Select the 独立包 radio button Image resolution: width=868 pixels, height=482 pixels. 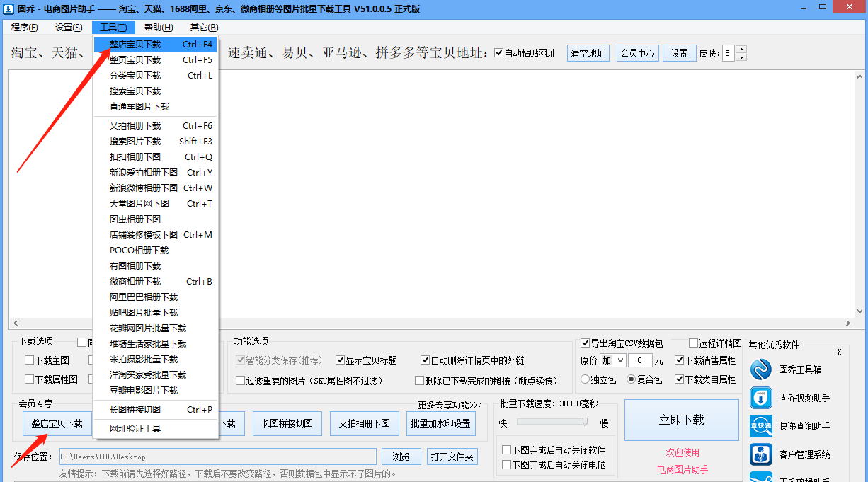pyautogui.click(x=585, y=379)
